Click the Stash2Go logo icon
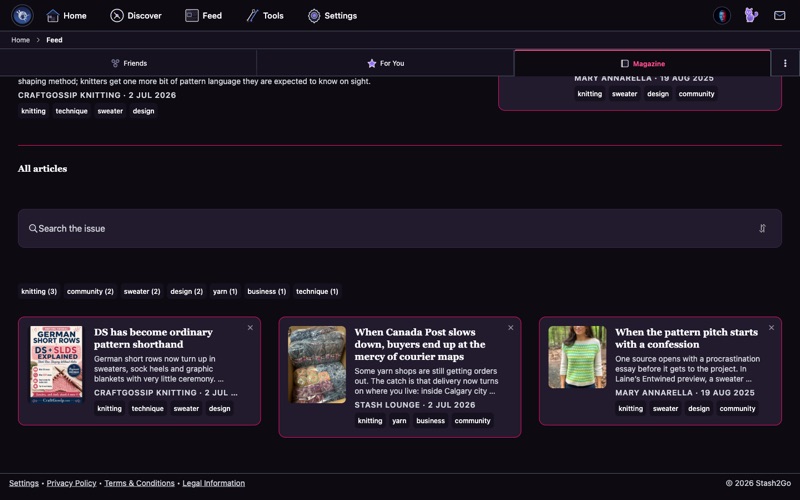The width and height of the screenshot is (800, 500). 22,15
